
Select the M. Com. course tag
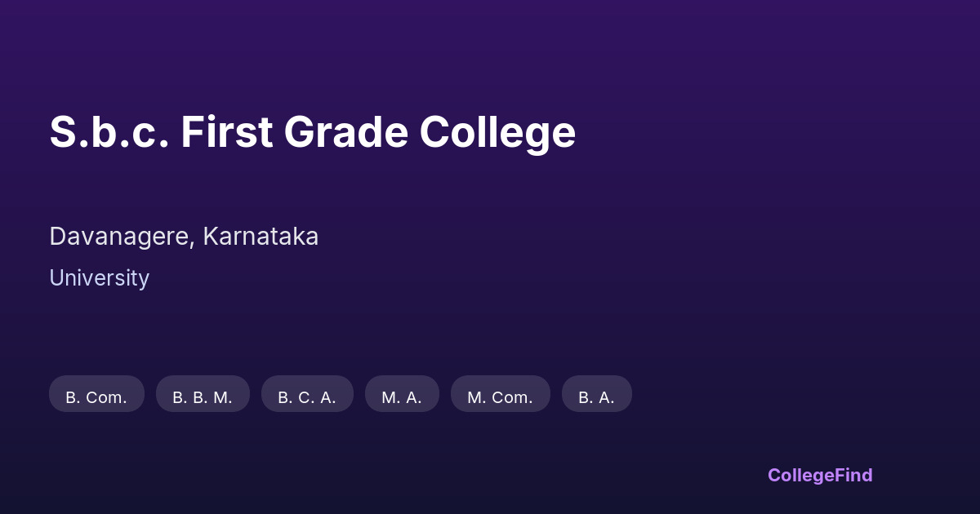point(500,395)
